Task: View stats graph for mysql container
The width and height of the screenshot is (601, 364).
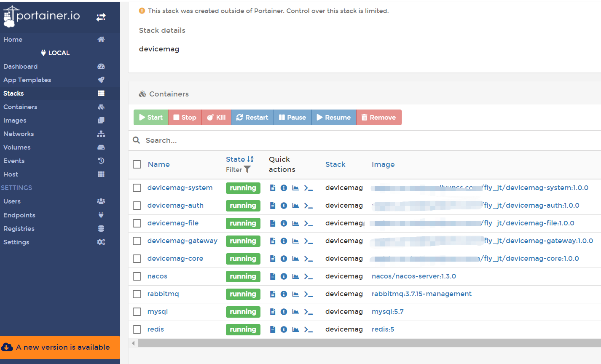Action: [295, 312]
